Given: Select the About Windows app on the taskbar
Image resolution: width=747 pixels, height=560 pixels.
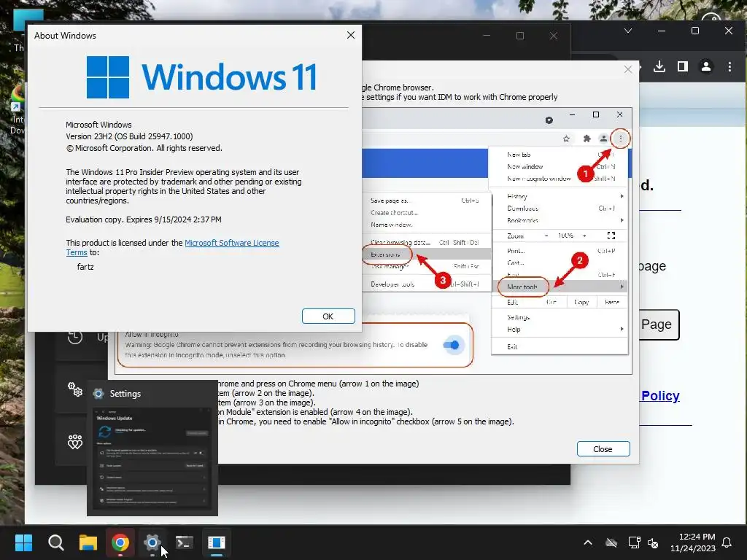Looking at the screenshot, I should coord(216,542).
